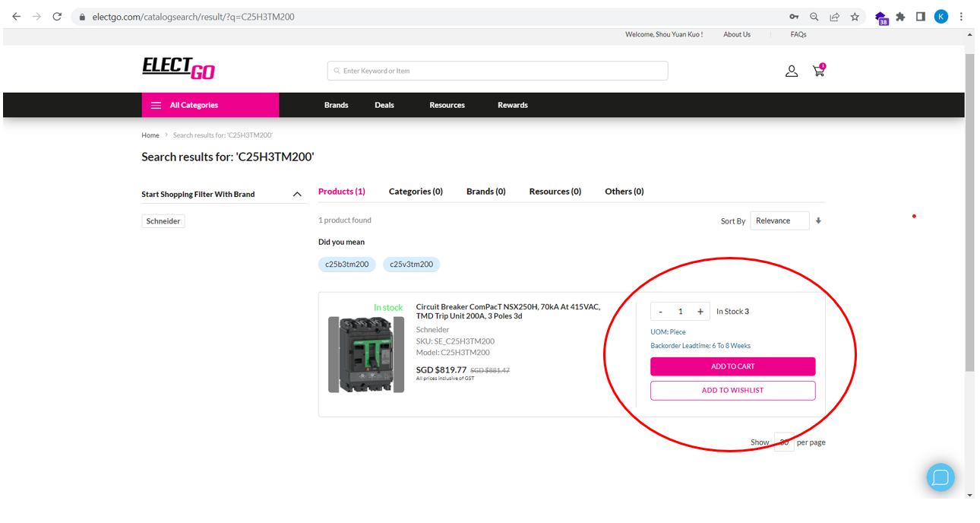Select the c25v3tm200 suggestion
The height and width of the screenshot is (523, 980).
(x=412, y=265)
